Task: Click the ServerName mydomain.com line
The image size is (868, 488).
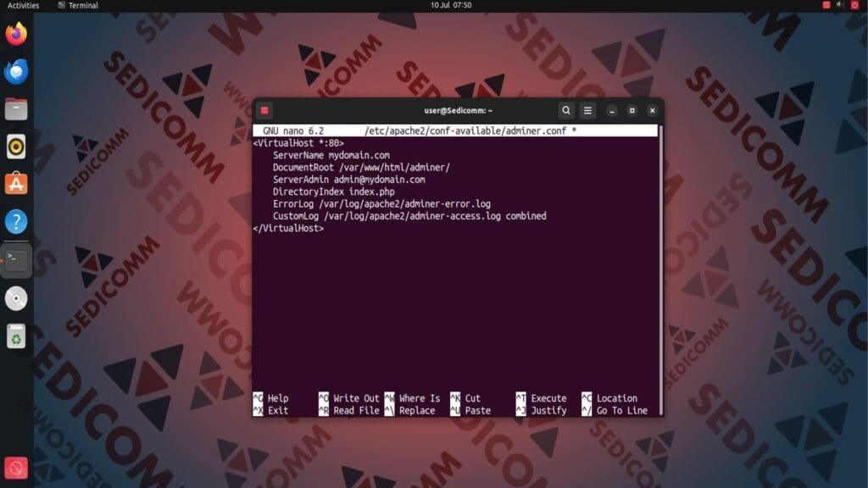Action: (330, 155)
